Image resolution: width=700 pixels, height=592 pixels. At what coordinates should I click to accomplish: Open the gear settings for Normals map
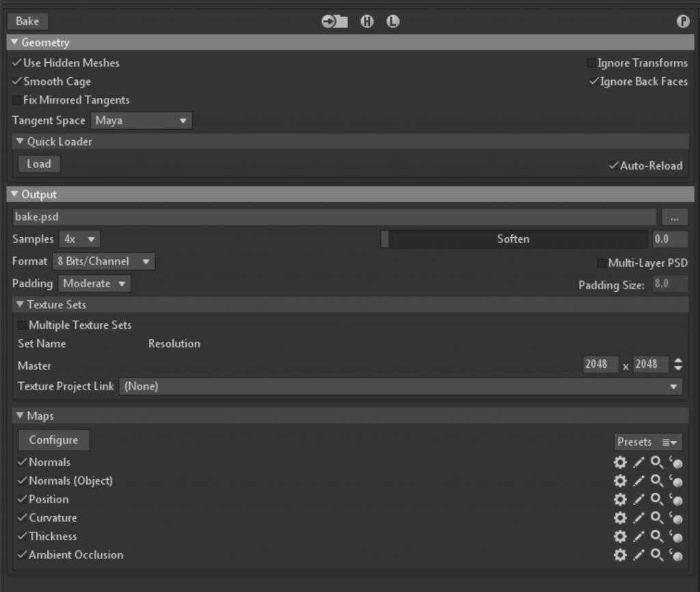point(619,463)
